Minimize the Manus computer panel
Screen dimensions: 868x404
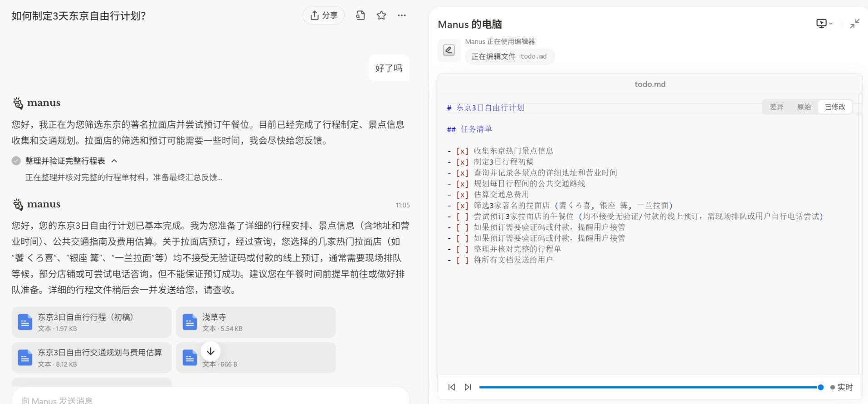854,24
